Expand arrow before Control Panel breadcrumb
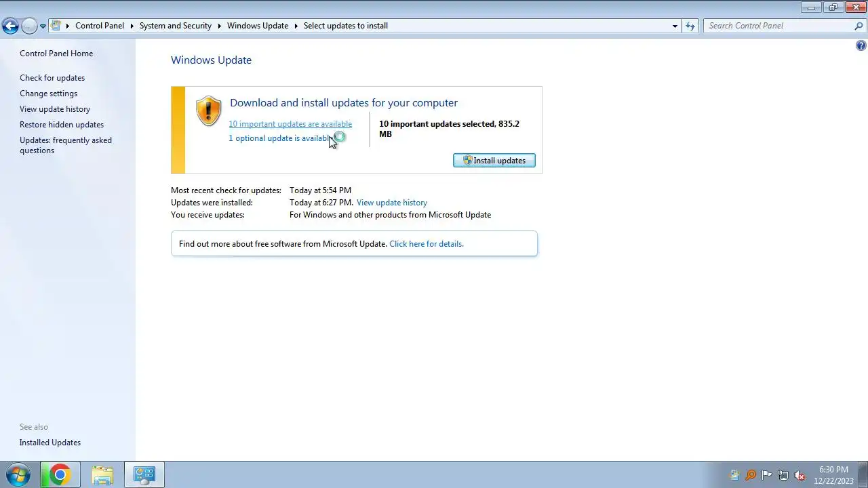 click(68, 26)
